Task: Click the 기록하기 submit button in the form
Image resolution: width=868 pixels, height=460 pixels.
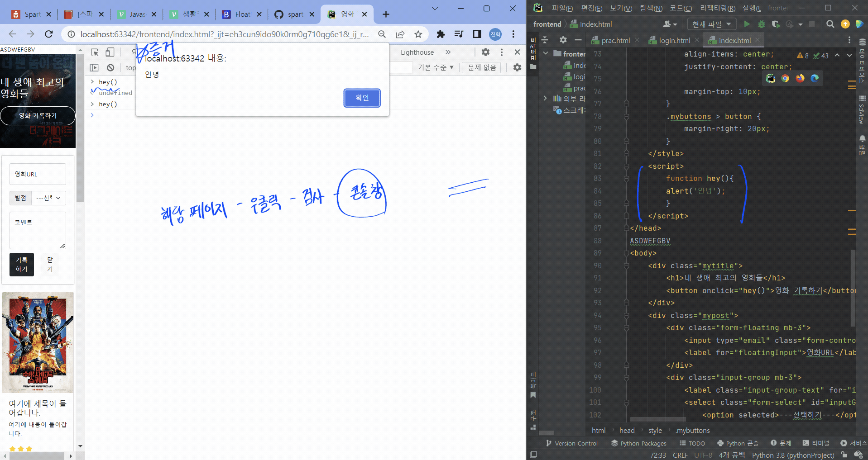Action: 22,264
